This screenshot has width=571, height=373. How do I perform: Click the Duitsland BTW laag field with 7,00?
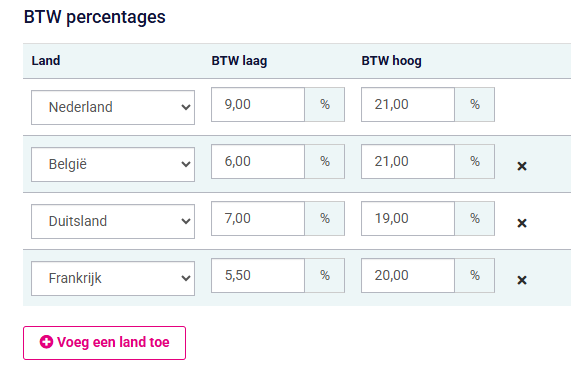pyautogui.click(x=258, y=219)
